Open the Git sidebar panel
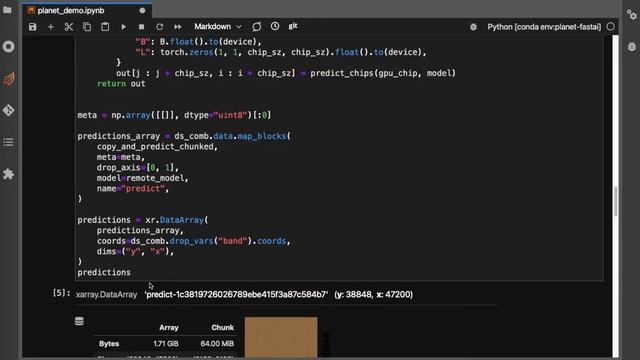The height and width of the screenshot is (360, 640). pos(8,110)
